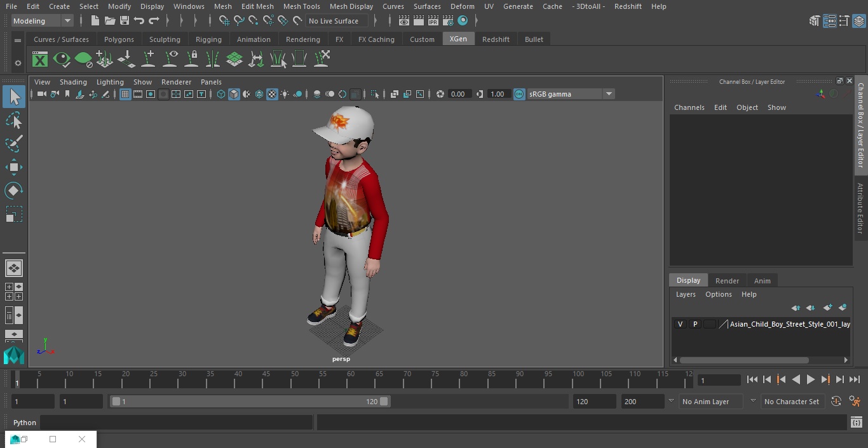Click the exposure icon in viewport

pyautogui.click(x=440, y=94)
